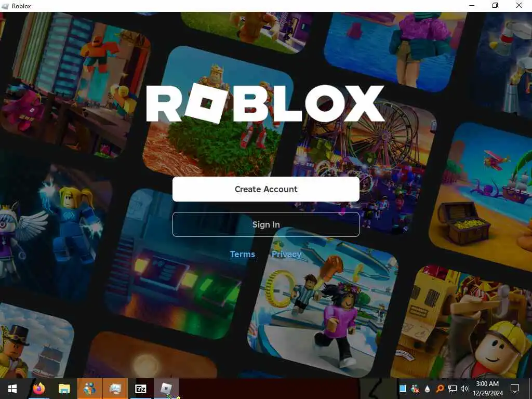Open the picture-monitor app in taskbar
The image size is (532, 399).
115,389
